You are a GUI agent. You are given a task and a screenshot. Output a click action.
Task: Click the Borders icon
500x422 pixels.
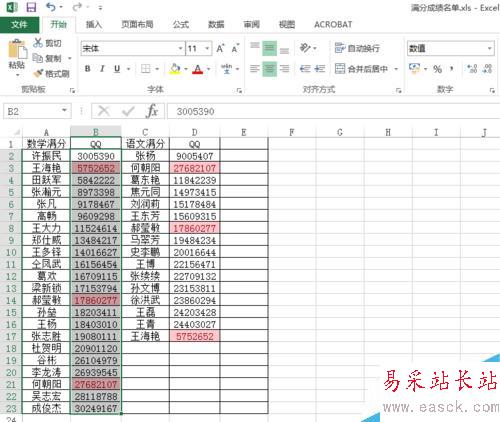[x=145, y=69]
